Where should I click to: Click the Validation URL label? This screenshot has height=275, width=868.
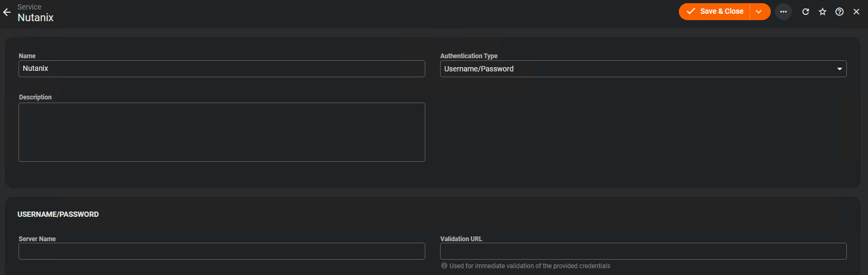pos(461,239)
